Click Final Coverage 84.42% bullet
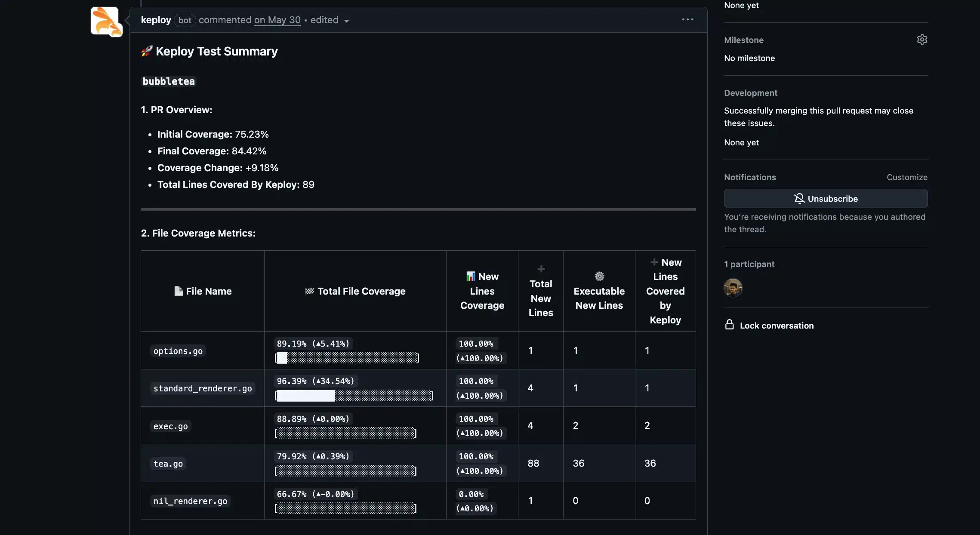Viewport: 980px width, 535px height. coord(212,151)
